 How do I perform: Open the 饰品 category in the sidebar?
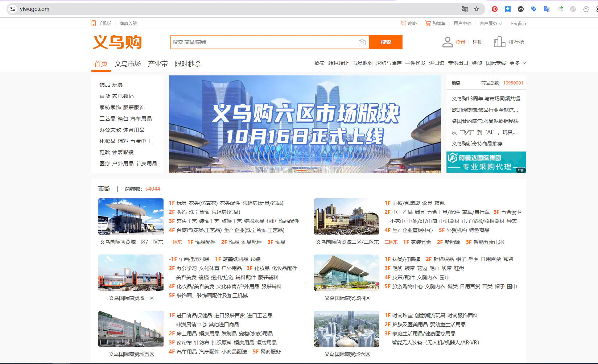tap(105, 85)
